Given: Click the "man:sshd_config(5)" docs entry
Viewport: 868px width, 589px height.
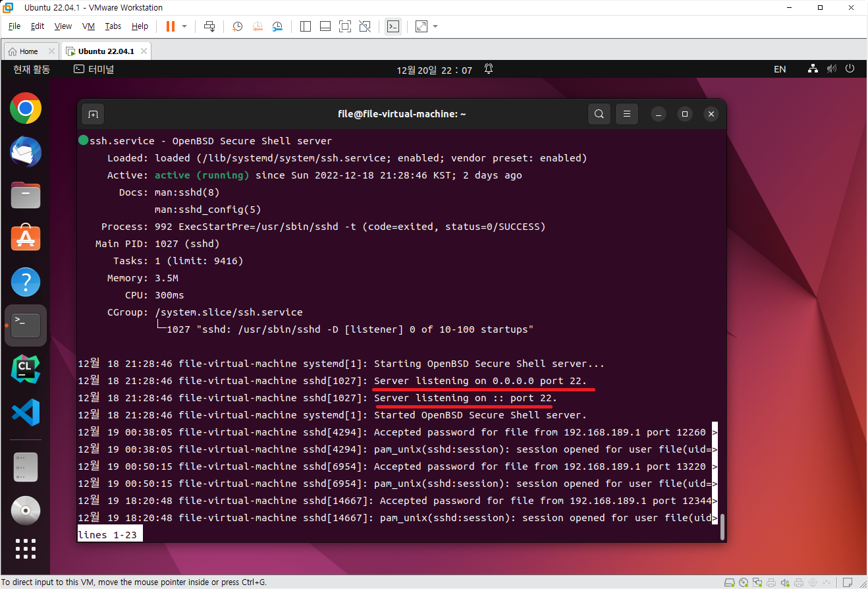Looking at the screenshot, I should [208, 210].
